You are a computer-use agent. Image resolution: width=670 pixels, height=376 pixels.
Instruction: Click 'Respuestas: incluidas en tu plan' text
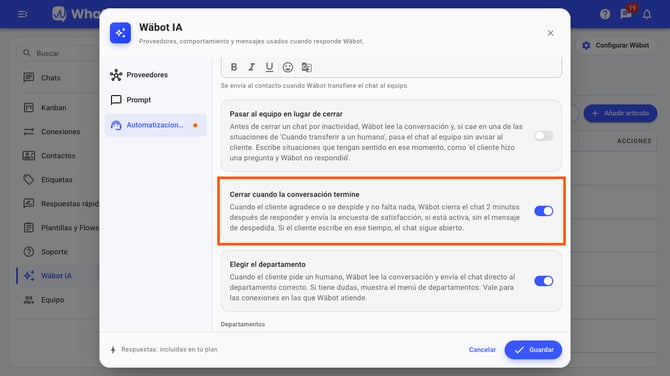coord(169,350)
